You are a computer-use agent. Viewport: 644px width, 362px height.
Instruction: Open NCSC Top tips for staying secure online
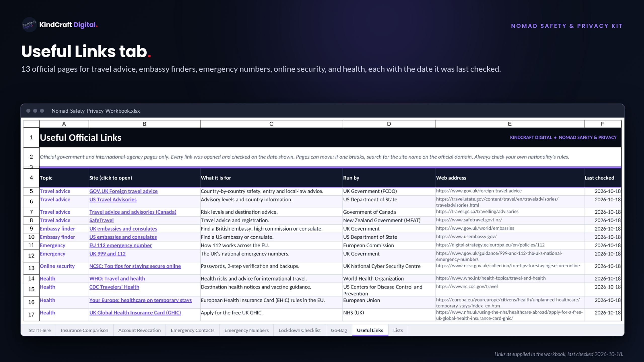click(x=135, y=266)
